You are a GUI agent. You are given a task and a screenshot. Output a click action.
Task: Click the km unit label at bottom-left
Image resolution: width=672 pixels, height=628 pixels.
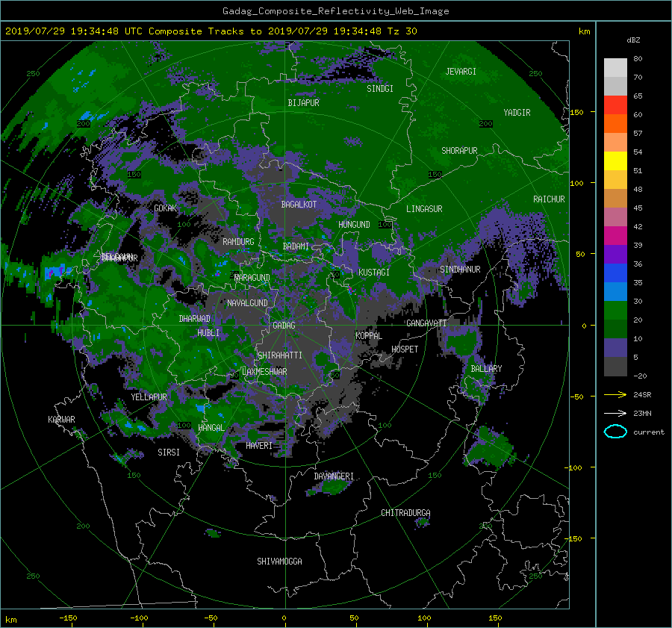click(x=10, y=620)
